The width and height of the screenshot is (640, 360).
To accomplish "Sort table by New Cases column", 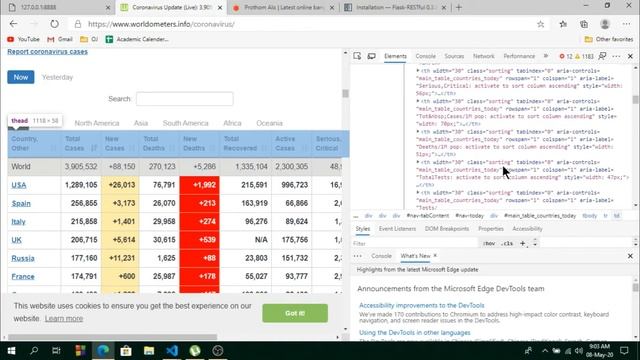I will click(x=120, y=144).
